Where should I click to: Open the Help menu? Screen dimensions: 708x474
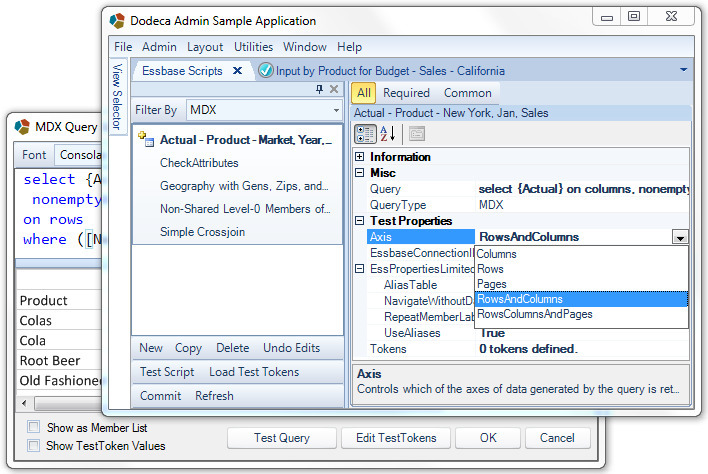[x=349, y=47]
